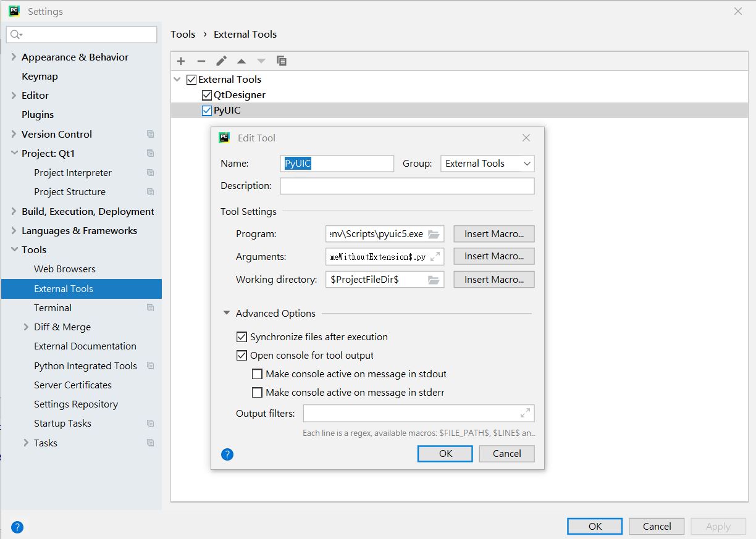The image size is (756, 539).
Task: Click the Output filters input field
Action: 418,413
